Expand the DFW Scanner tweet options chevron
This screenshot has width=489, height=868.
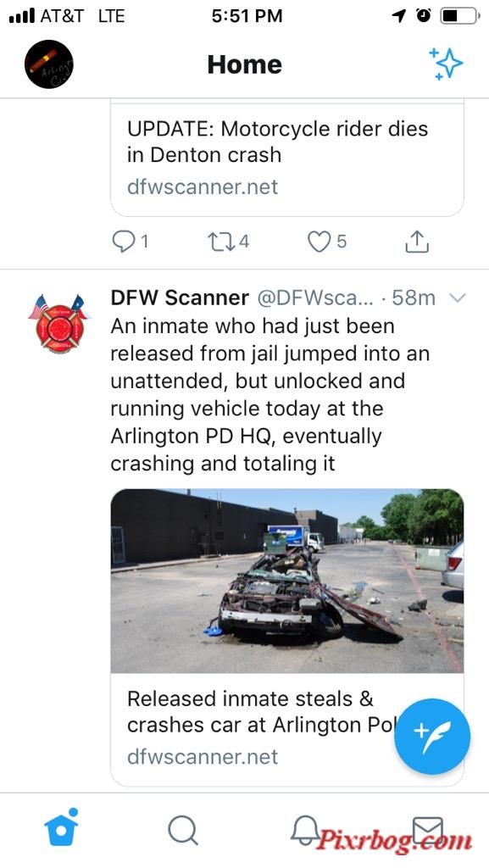(x=458, y=298)
